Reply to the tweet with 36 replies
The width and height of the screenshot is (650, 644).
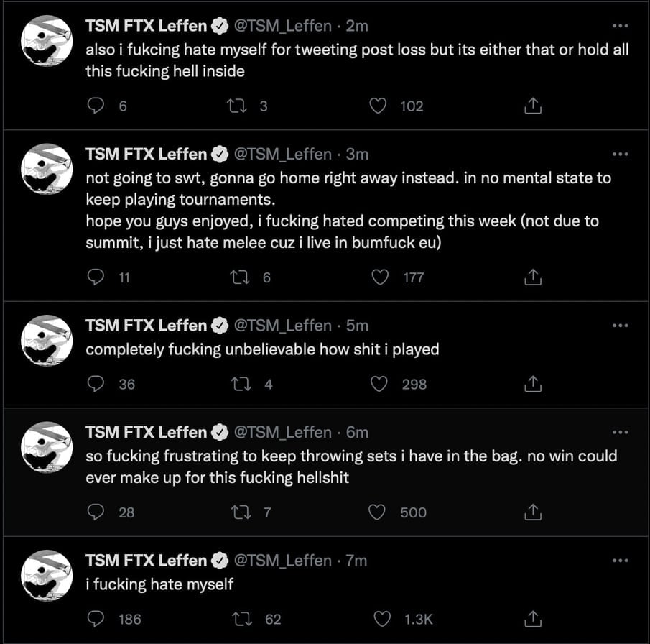click(96, 385)
